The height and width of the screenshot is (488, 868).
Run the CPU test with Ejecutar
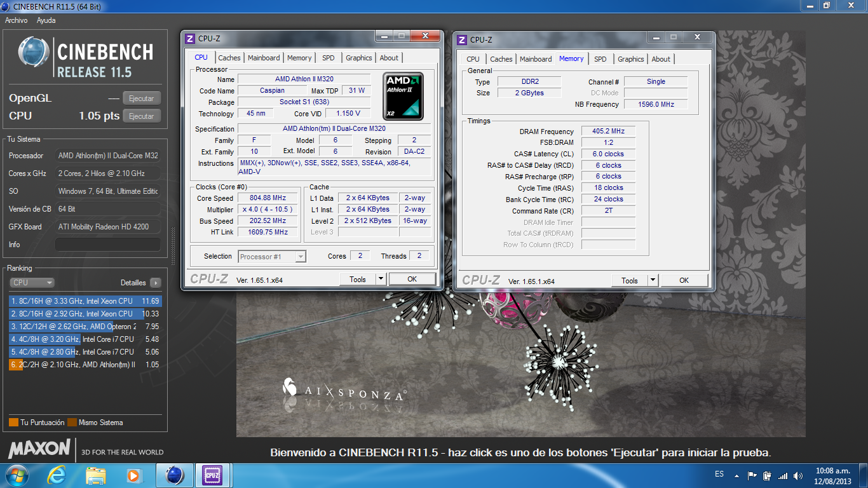click(142, 116)
